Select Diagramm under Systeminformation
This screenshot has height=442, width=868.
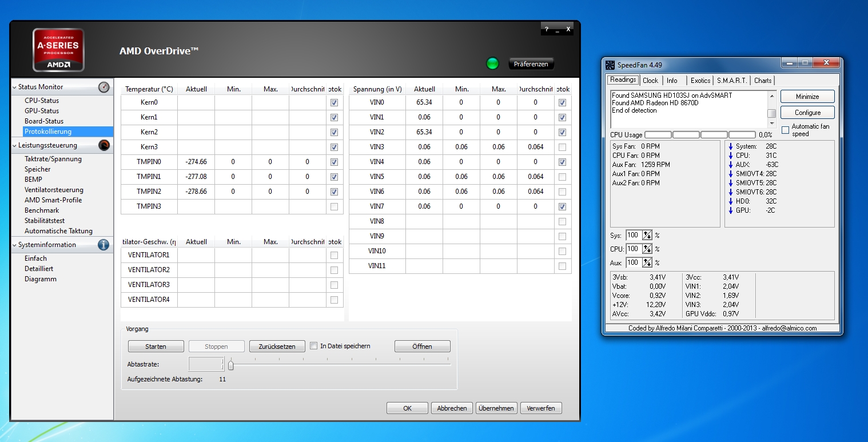41,279
